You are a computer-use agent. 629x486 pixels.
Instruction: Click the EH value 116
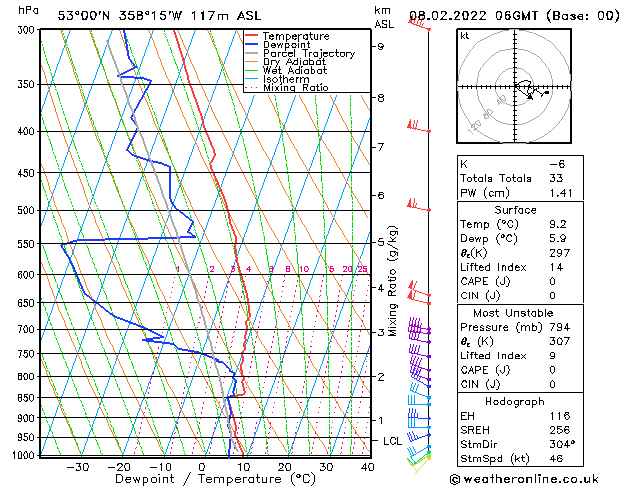coord(560,416)
